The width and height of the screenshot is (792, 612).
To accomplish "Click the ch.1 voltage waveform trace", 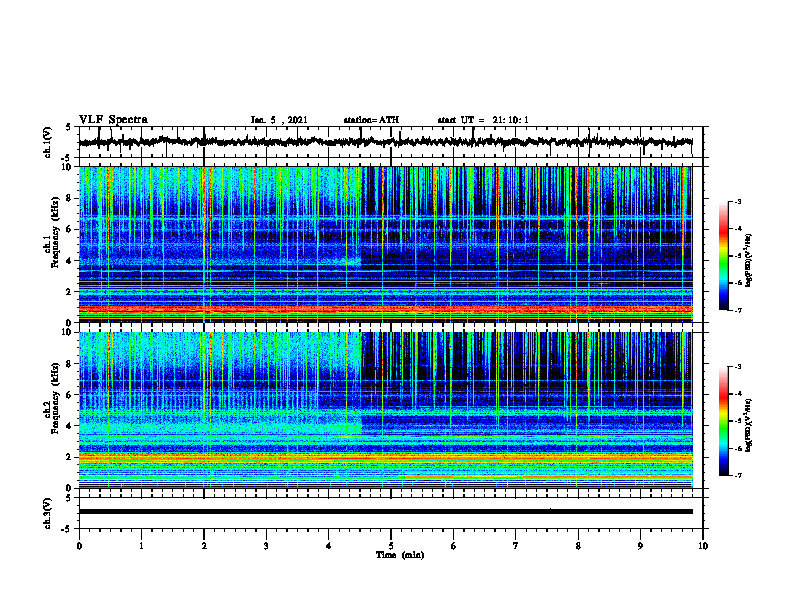I will click(x=385, y=142).
